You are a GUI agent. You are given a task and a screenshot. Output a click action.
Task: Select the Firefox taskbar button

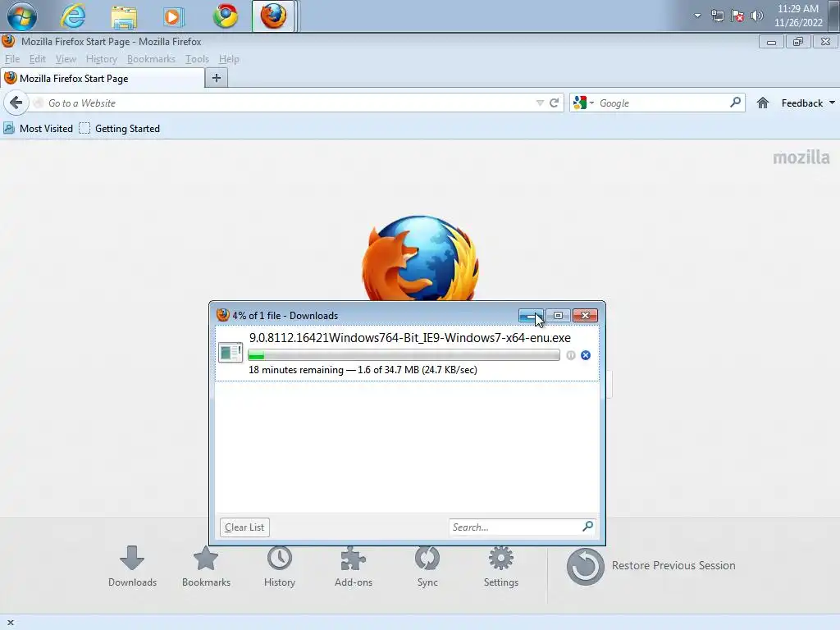pos(273,16)
